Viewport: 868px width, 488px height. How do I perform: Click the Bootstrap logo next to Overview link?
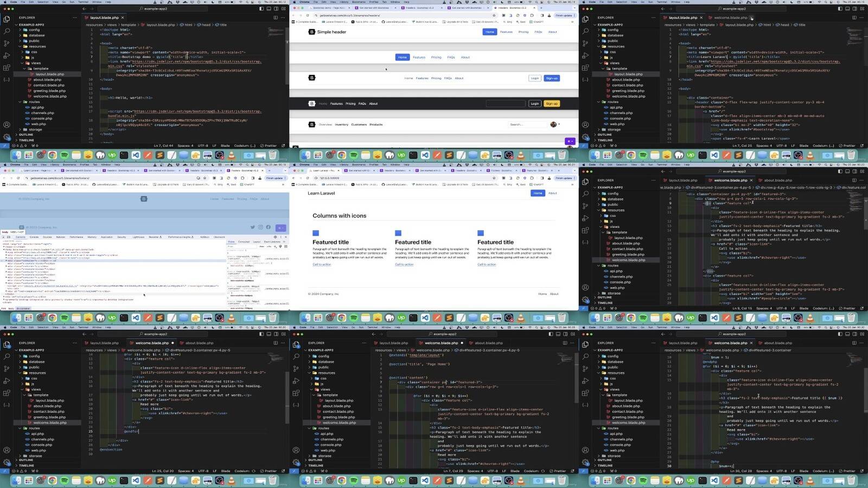pos(311,124)
